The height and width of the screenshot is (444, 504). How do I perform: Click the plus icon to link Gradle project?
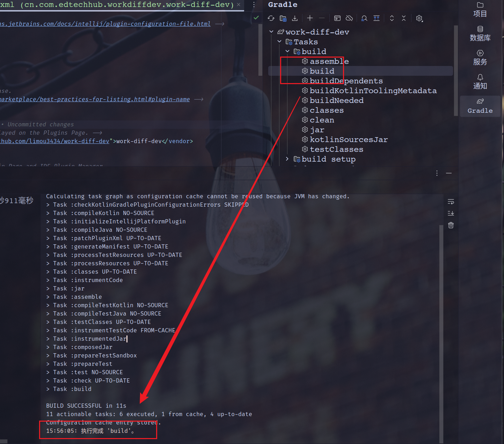pos(310,18)
